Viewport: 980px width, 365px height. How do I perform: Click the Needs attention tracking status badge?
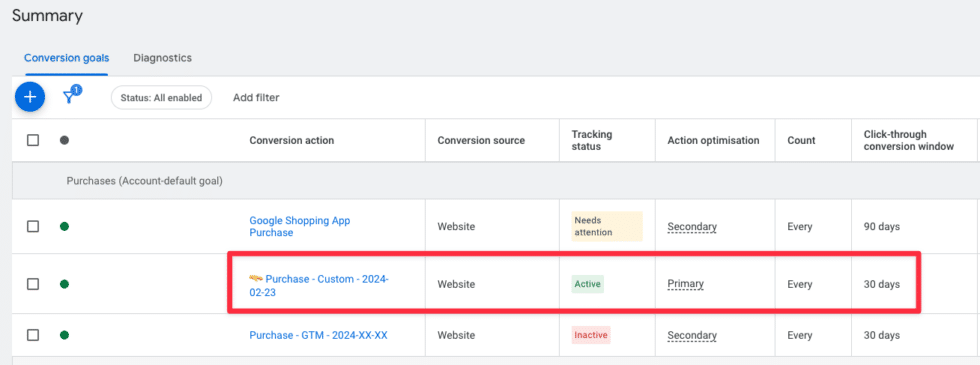tap(607, 226)
